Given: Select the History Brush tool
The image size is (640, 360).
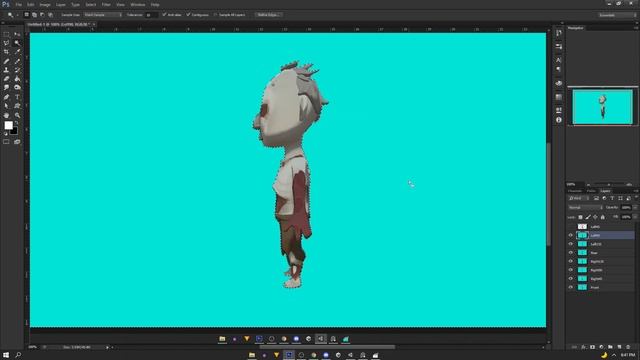Looking at the screenshot, I should (x=17, y=70).
